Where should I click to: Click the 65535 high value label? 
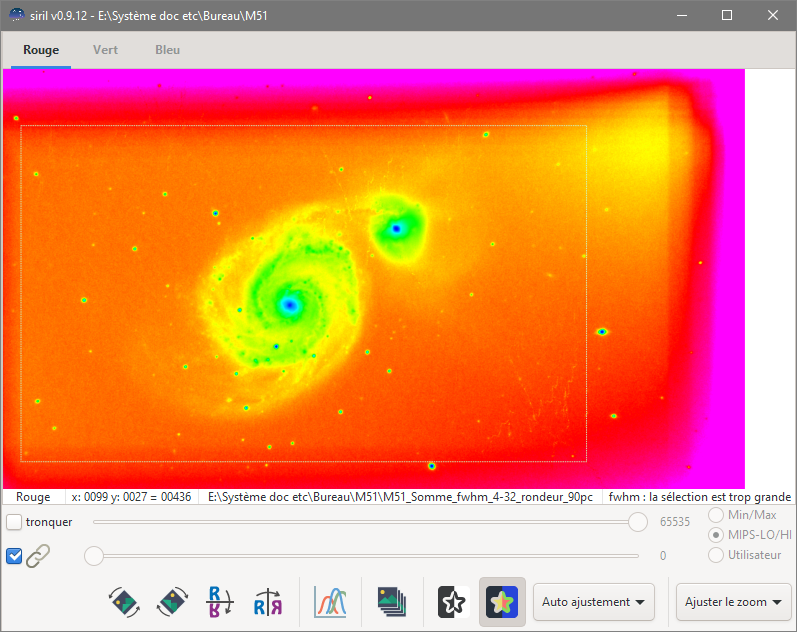point(675,522)
